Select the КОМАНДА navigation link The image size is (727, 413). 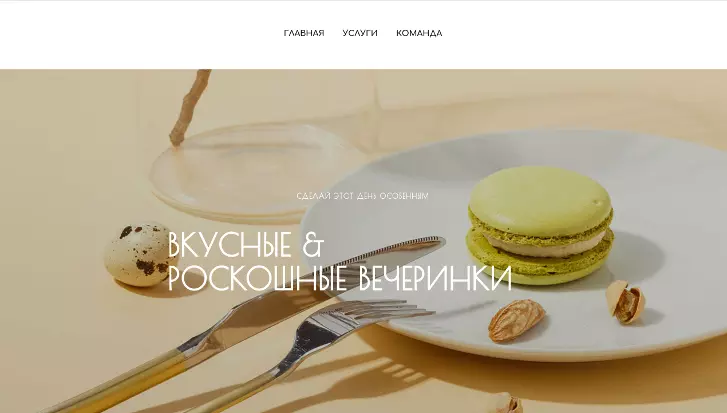coord(419,33)
